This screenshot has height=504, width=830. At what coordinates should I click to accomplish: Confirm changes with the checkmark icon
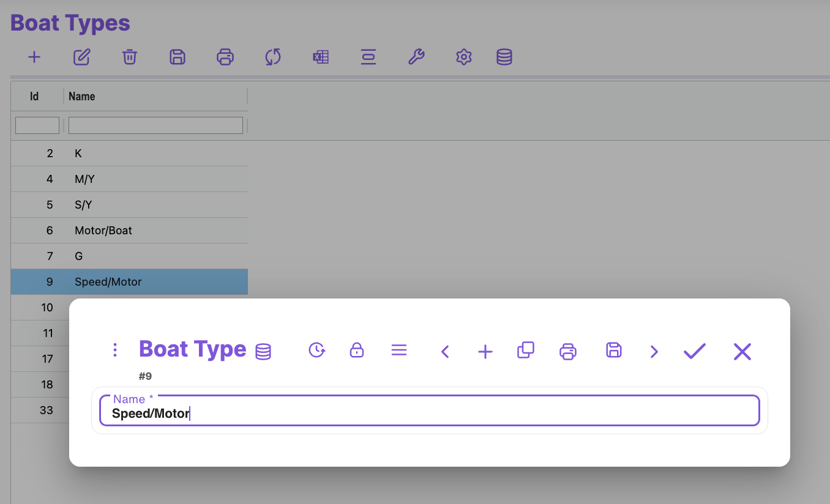695,351
